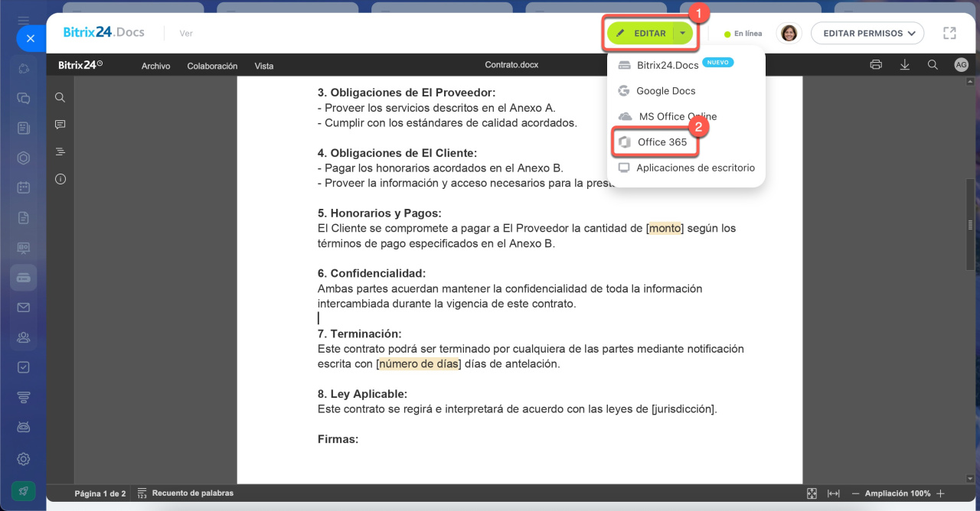Zoom out with the minus button

pos(856,493)
